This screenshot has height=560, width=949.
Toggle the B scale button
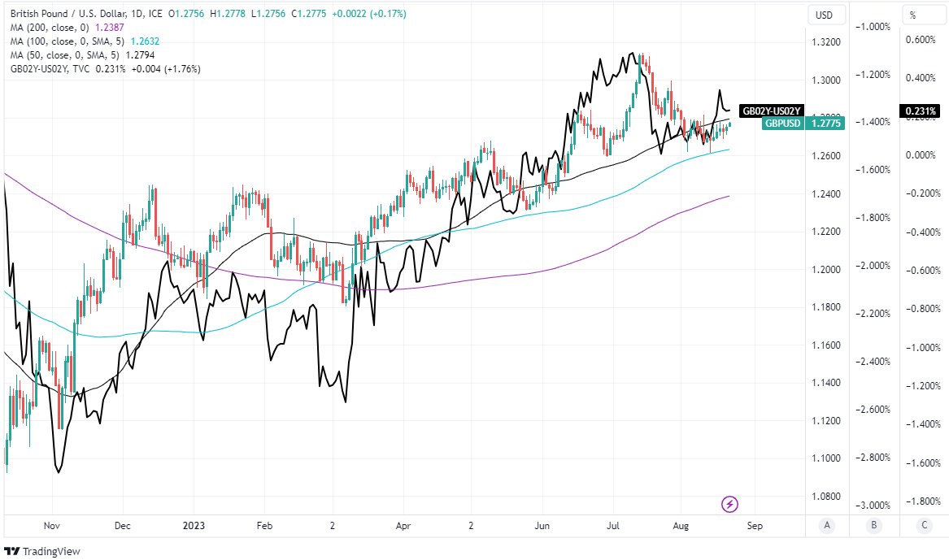pyautogui.click(x=873, y=525)
